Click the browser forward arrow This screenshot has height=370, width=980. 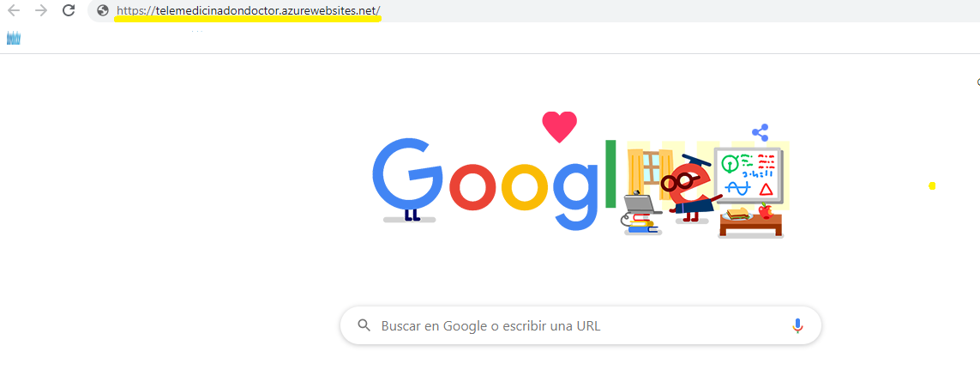tap(41, 10)
